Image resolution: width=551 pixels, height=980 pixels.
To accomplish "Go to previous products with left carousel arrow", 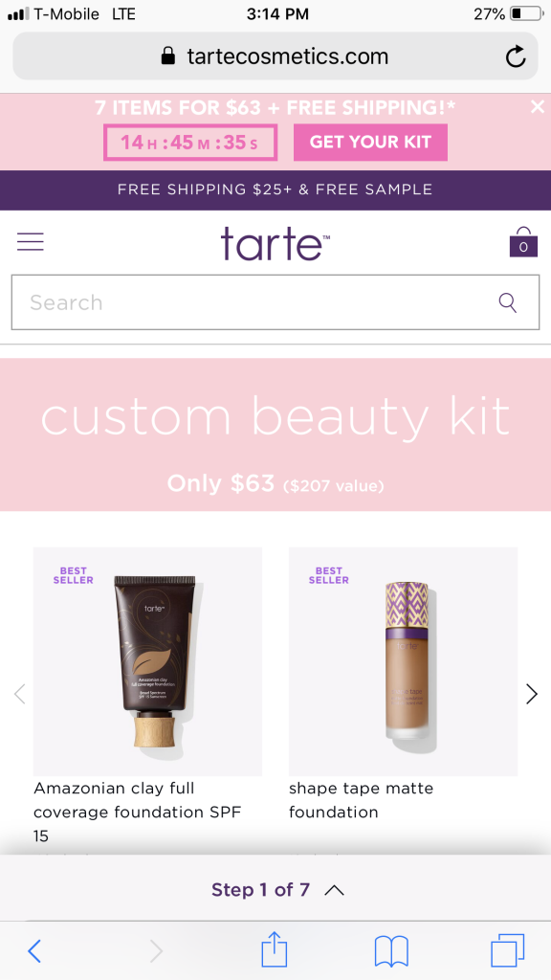I will (19, 694).
